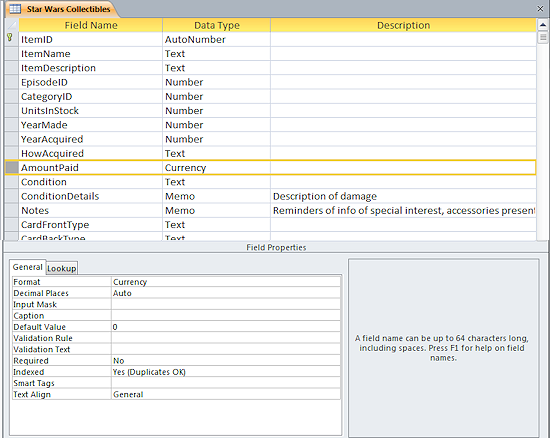The image size is (550, 438).
Task: Click the CategoryID field name cell
Action: 91,96
